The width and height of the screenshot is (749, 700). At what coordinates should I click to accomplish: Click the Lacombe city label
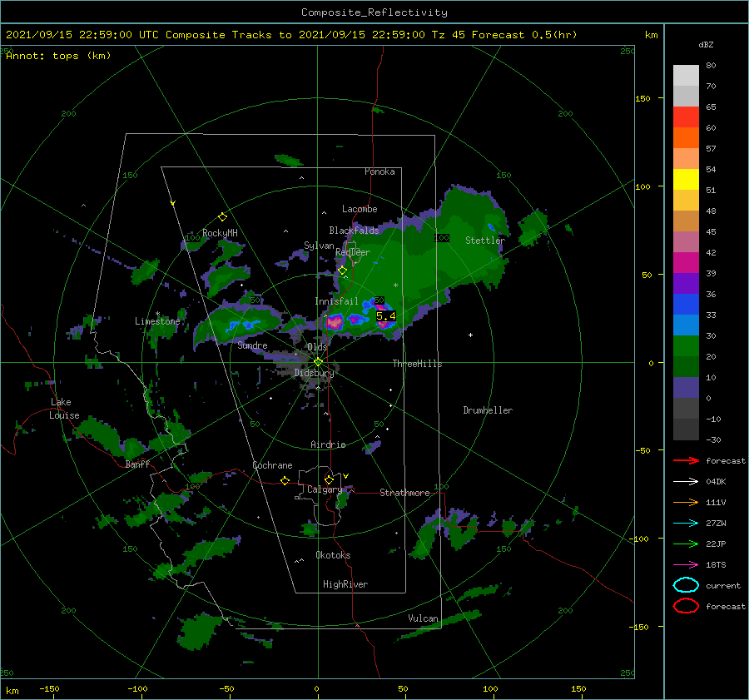point(360,209)
